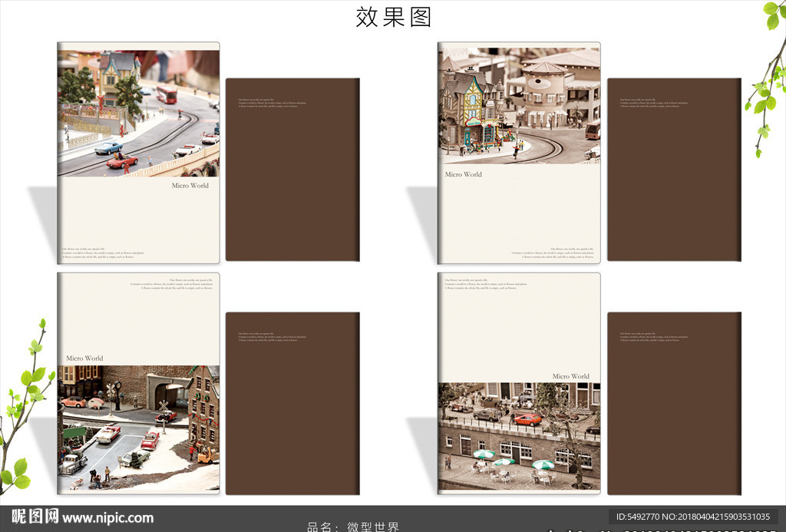Select brown back cover beside red convertible cover
This screenshot has height=532, width=786.
point(292,170)
